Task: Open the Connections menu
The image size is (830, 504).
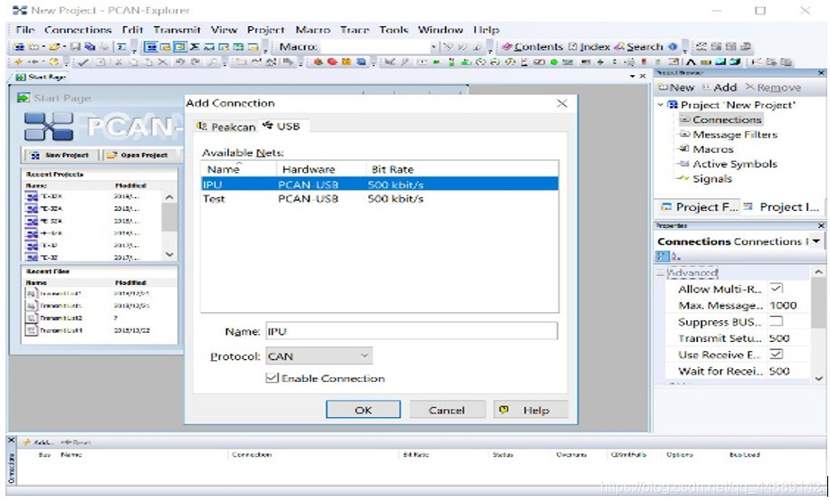Action: click(78, 30)
